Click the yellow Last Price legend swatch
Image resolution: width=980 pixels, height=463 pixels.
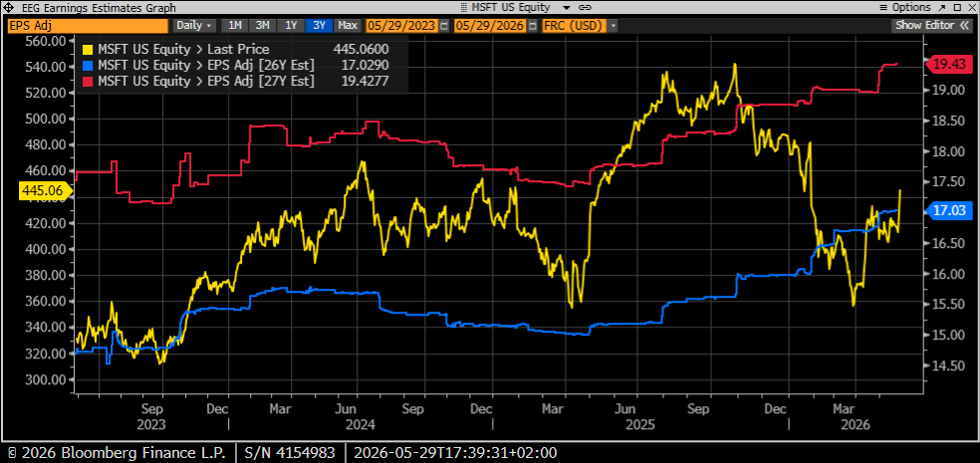[x=88, y=50]
